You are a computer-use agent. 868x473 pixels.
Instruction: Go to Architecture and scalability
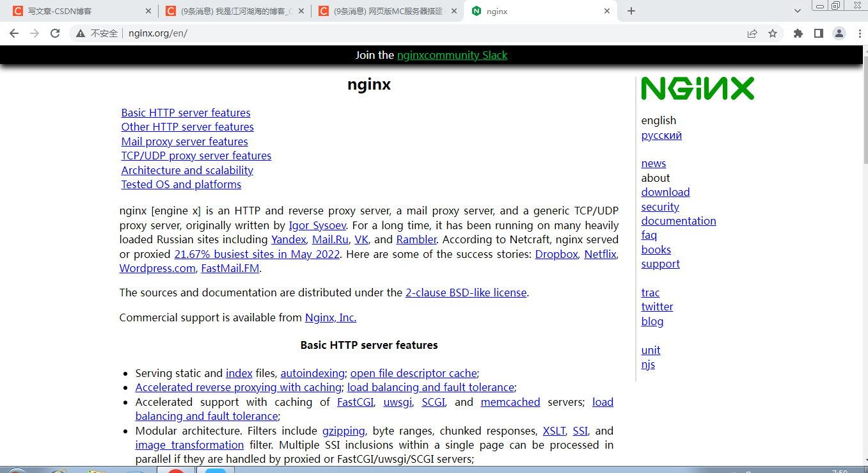click(x=187, y=170)
